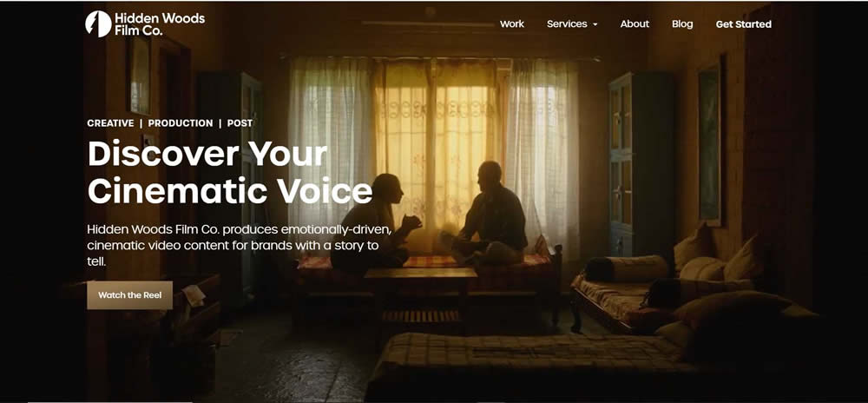Visit the Blog link in the header

[x=682, y=23]
